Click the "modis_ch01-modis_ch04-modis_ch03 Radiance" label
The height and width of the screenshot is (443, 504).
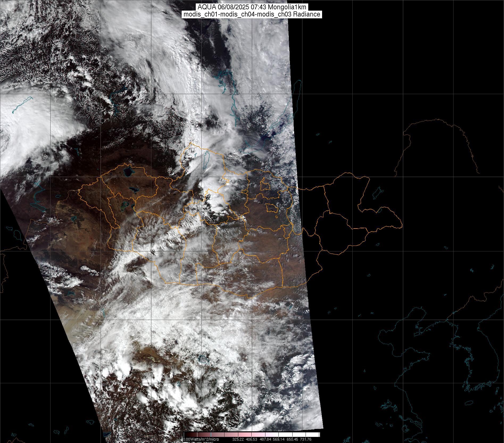coord(252,14)
